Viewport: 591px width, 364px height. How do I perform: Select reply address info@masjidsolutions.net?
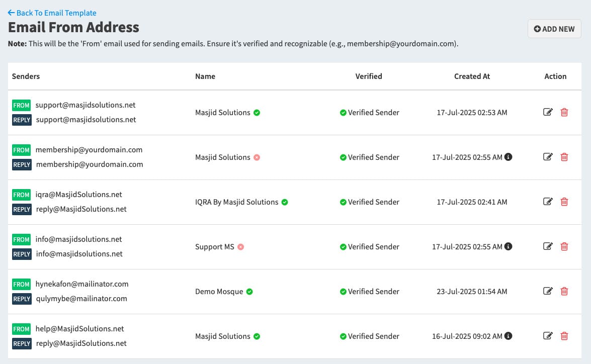(x=79, y=253)
